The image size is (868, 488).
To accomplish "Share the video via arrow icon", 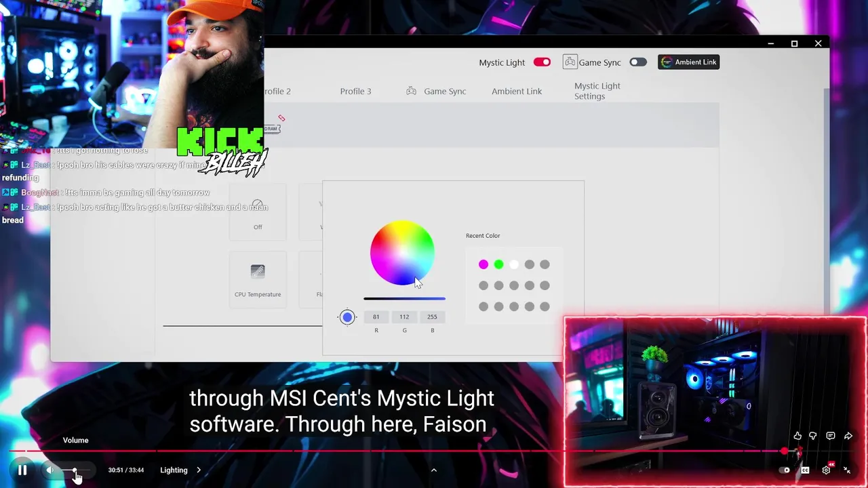I will 848,436.
